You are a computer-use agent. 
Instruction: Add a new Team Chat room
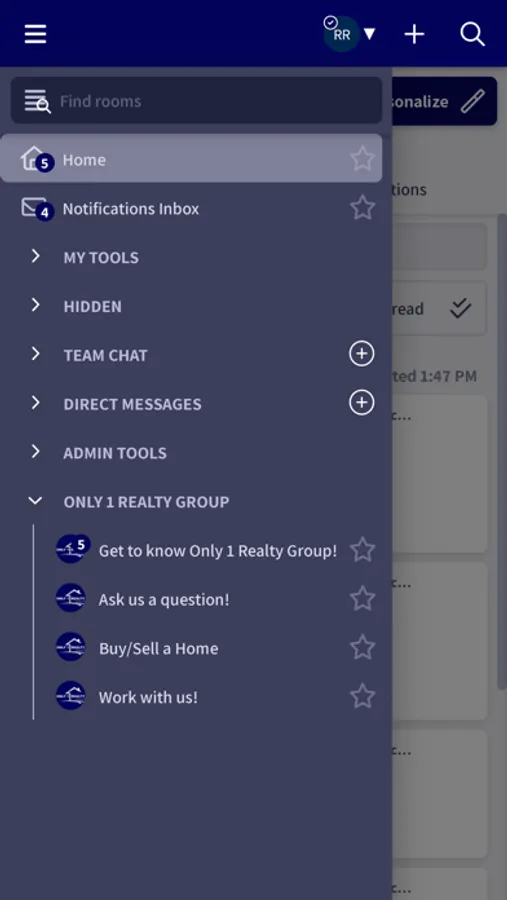click(362, 354)
